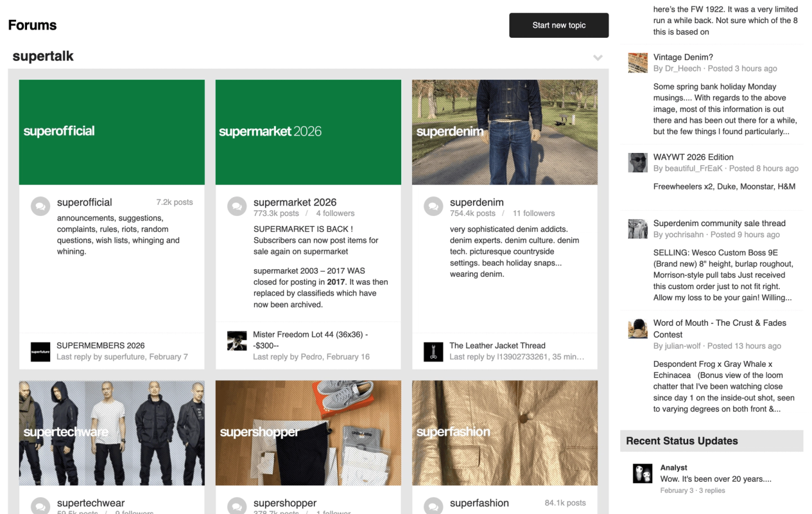The width and height of the screenshot is (812, 514).
Task: Open the superfashion gold jacket banner
Action: pos(505,433)
